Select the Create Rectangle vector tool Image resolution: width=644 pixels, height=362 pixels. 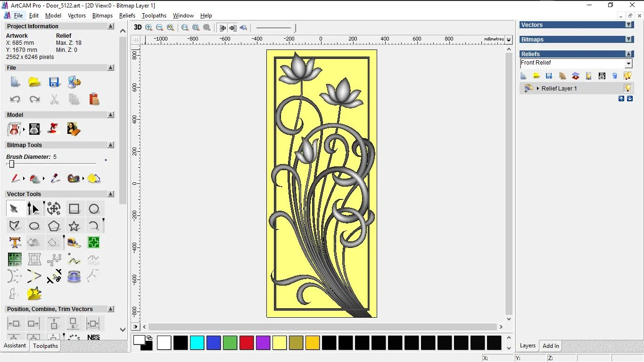coord(74,209)
